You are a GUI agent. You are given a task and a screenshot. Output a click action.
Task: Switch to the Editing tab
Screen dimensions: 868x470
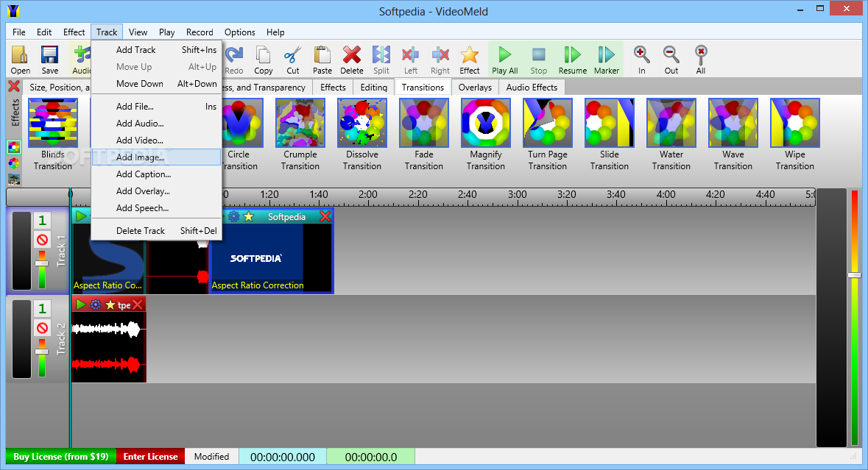tap(374, 88)
